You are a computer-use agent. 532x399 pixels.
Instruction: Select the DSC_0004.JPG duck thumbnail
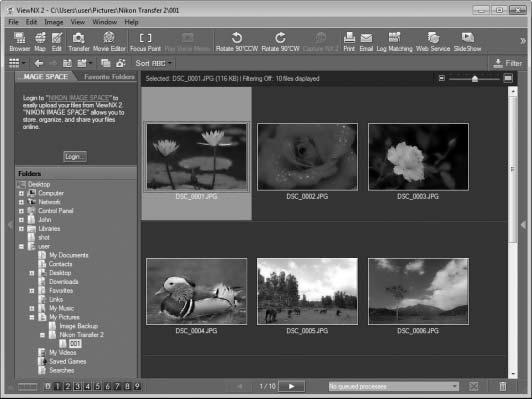(x=196, y=291)
